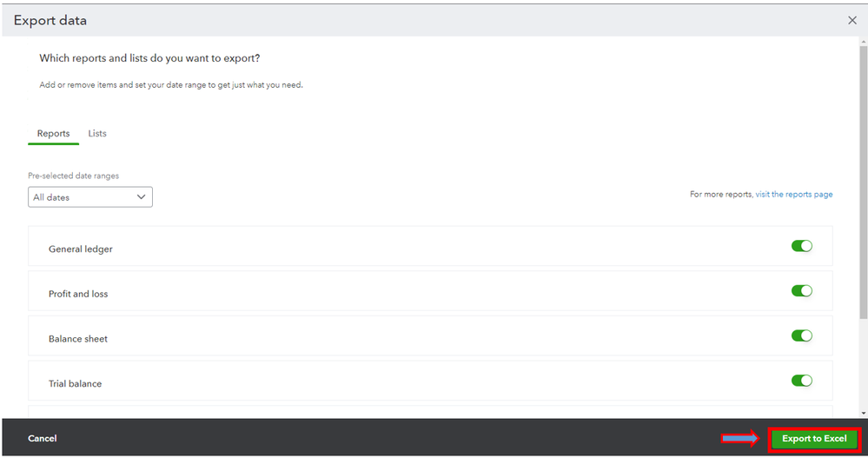Click 'Which reports and lists' heading text
The width and height of the screenshot is (868, 458).
(x=149, y=58)
